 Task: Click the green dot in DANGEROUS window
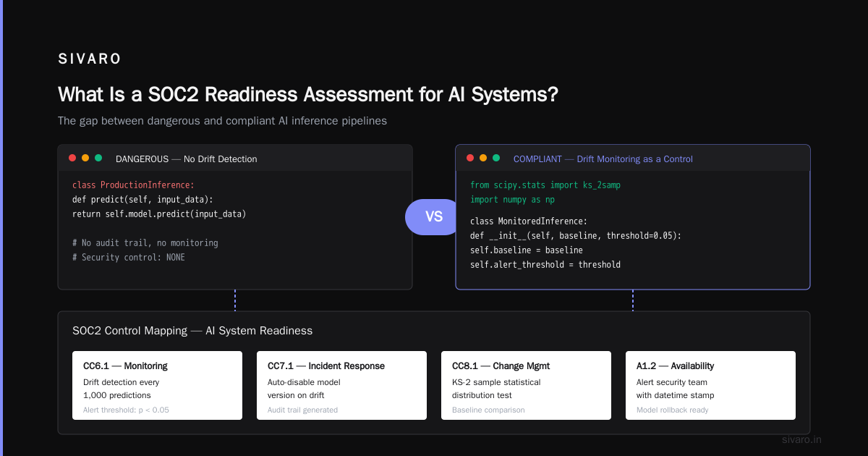(98, 158)
